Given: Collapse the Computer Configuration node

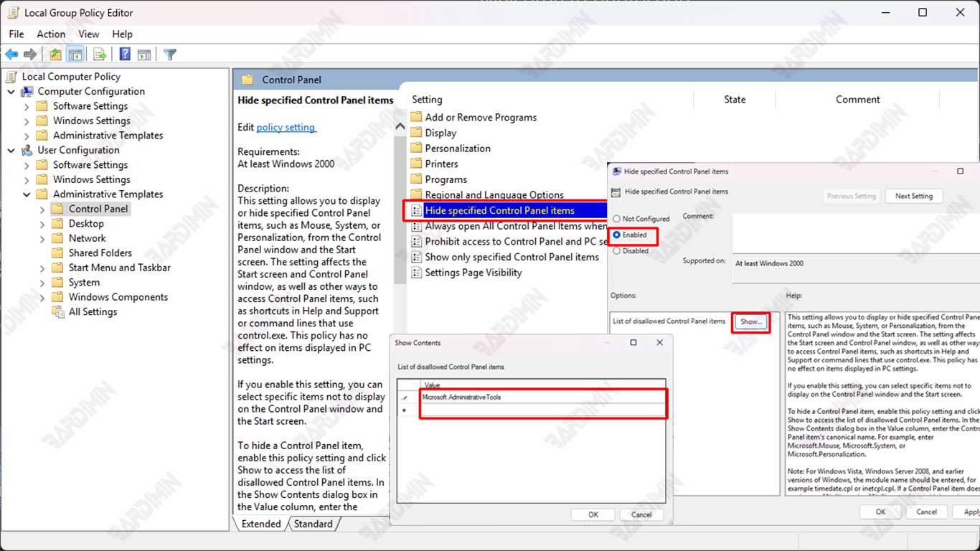Looking at the screenshot, I should [11, 92].
